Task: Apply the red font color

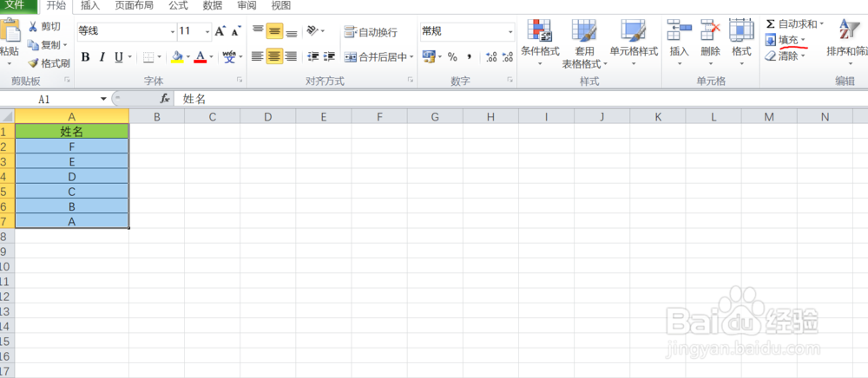Action: [x=200, y=57]
